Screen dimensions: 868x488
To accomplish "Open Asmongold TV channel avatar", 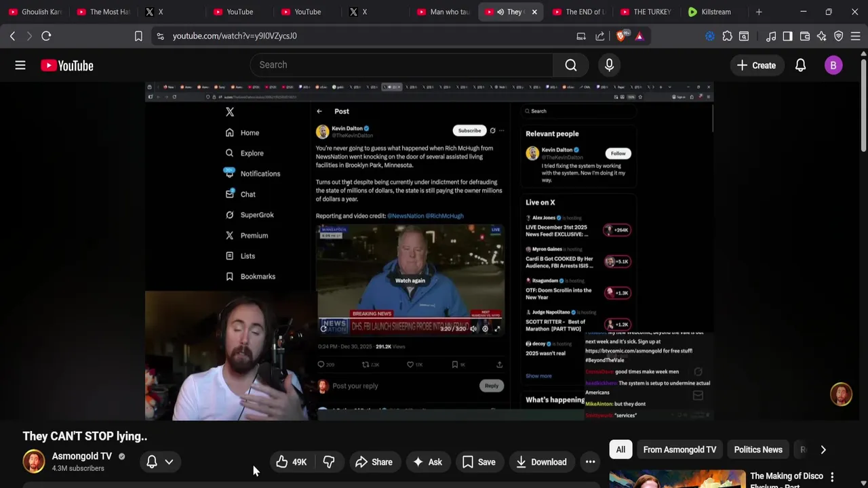I will coord(33,462).
